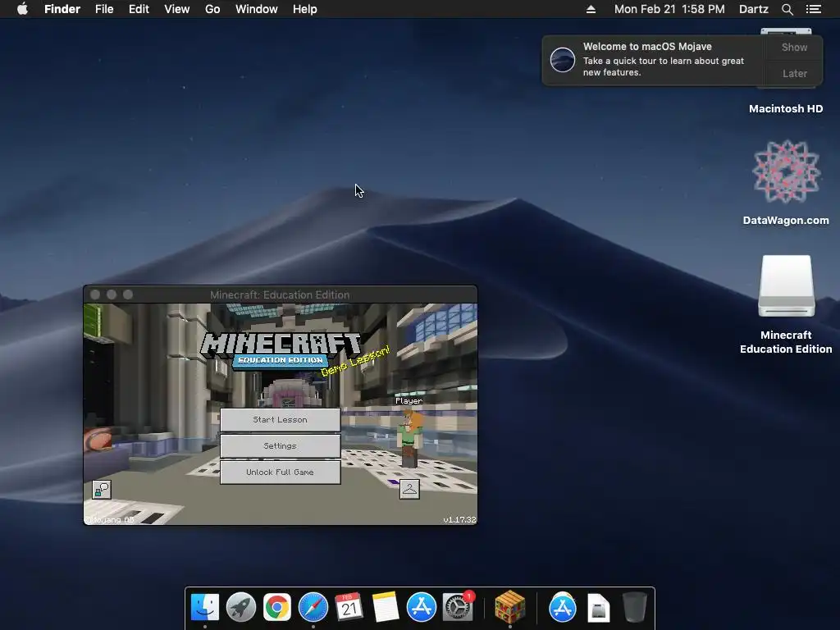
Task: Click the Welcome to macOS Mojave text
Action: pyautogui.click(x=647, y=47)
